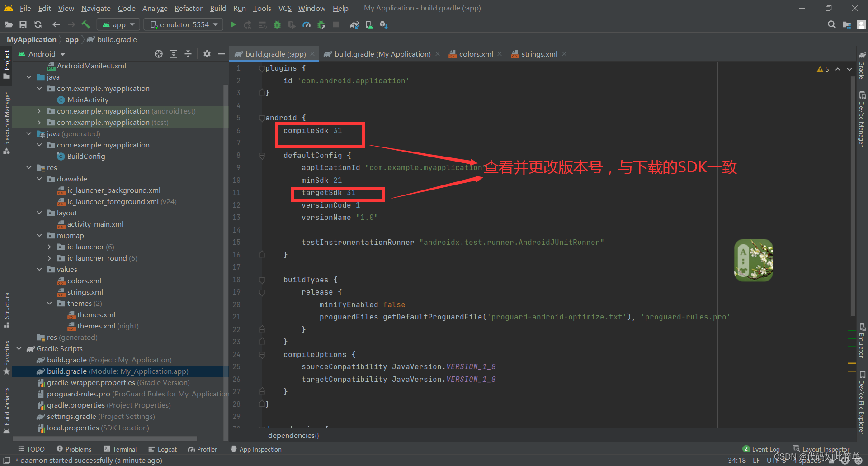Open the TODO tool window

[x=31, y=449]
